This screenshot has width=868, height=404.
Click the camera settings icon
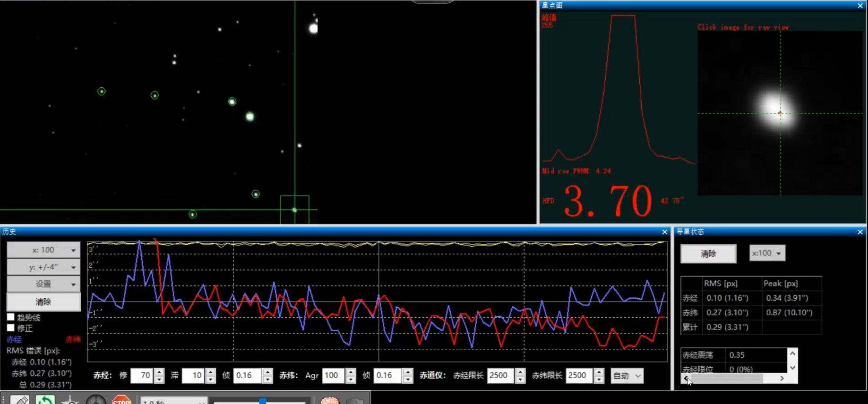[x=354, y=401]
